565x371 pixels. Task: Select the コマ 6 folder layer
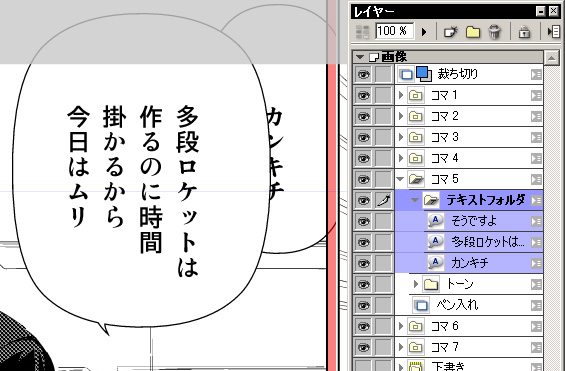pyautogui.click(x=469, y=326)
